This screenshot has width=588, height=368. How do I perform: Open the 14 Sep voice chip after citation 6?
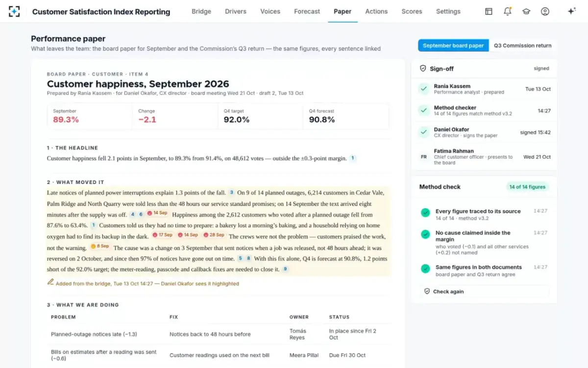(x=158, y=213)
